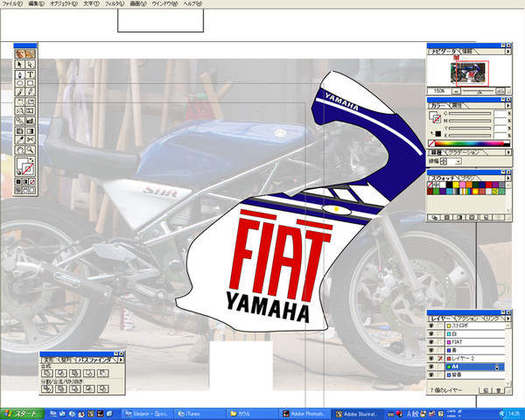Click the Windows スタート button
525x420 pixels.
[22, 414]
